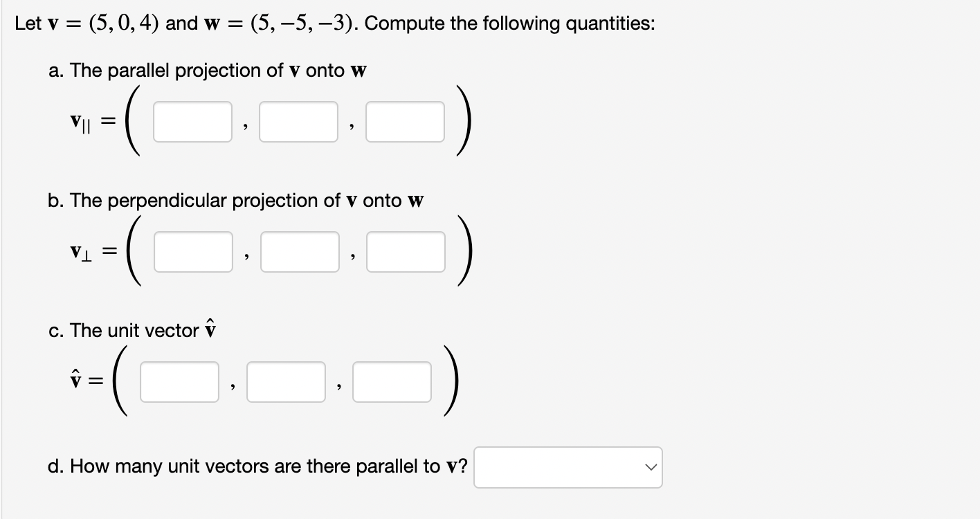Click the chevron on the part d dropdown
The width and height of the screenshot is (980, 519).
click(x=649, y=467)
